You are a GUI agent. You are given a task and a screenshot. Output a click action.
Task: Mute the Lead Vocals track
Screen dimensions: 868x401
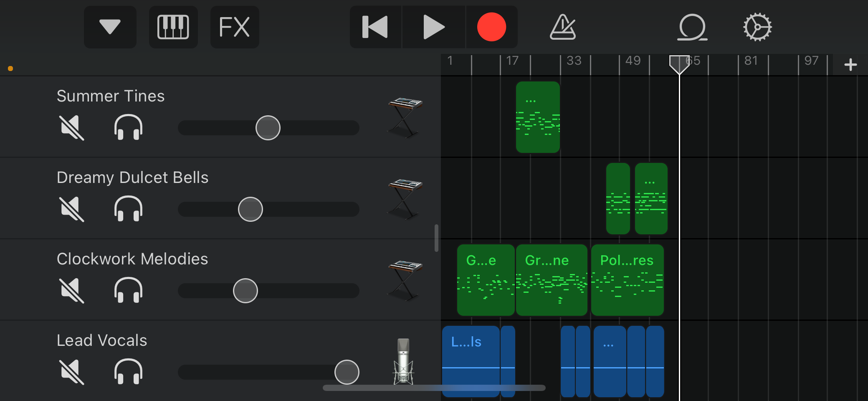pos(72,372)
